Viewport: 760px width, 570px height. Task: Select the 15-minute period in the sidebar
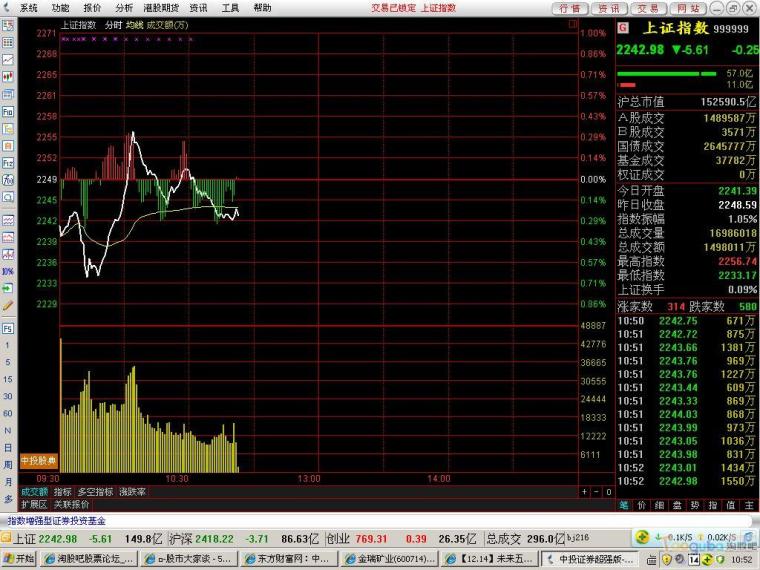coord(8,379)
